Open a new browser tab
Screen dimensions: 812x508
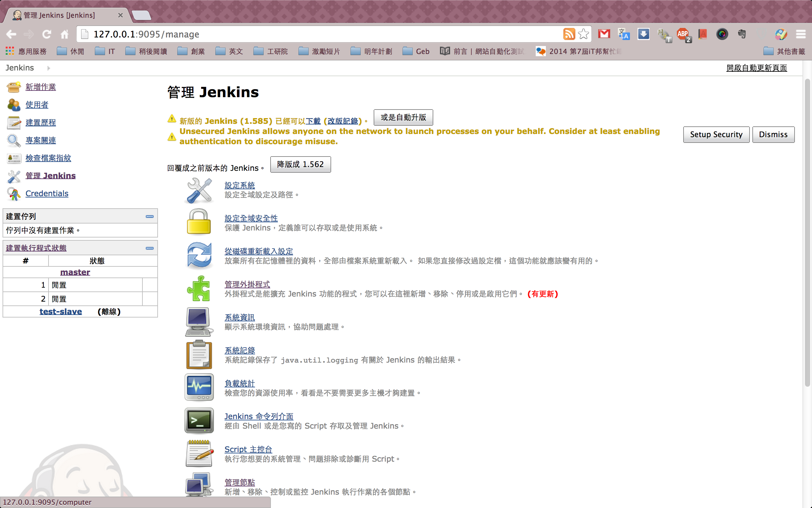141,16
